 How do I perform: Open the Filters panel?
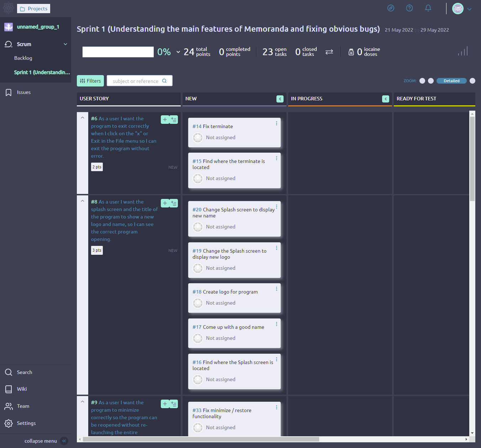tap(90, 81)
